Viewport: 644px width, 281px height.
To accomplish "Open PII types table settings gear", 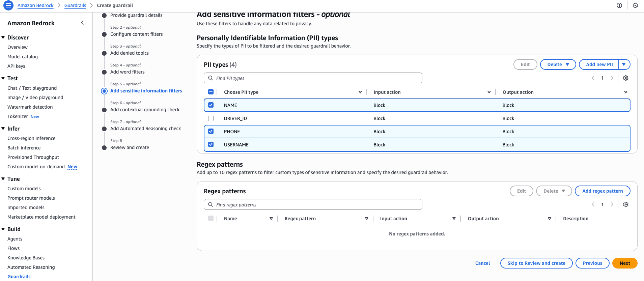I will point(625,78).
